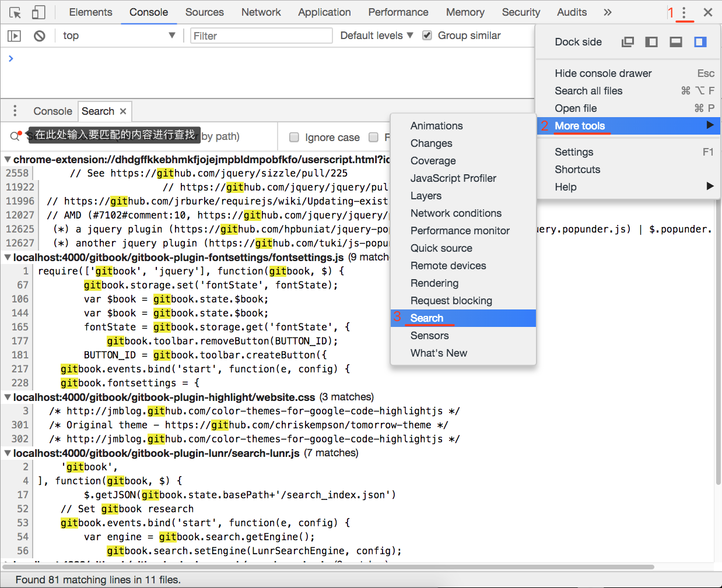Enable the Ignore case checkbox
The image size is (722, 588).
[295, 137]
